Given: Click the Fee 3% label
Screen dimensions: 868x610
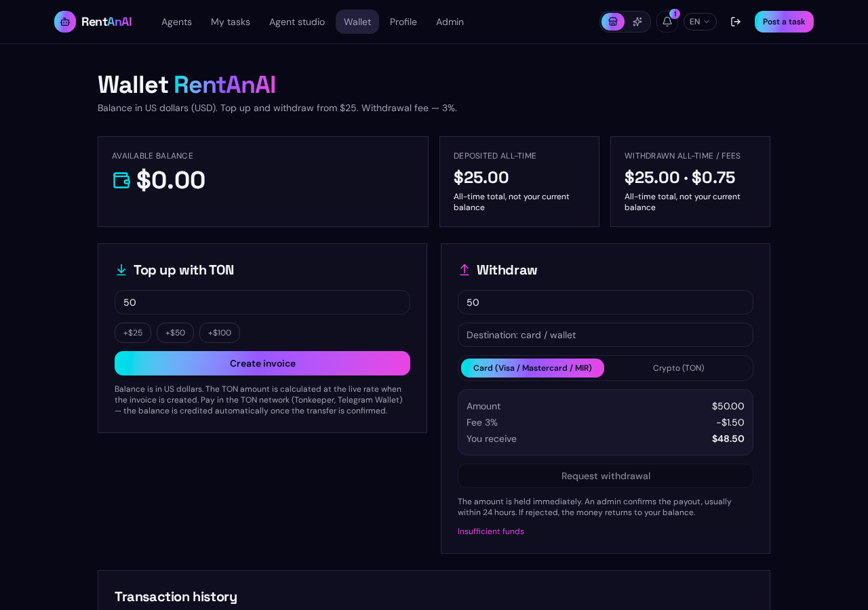Looking at the screenshot, I should coord(482,422).
